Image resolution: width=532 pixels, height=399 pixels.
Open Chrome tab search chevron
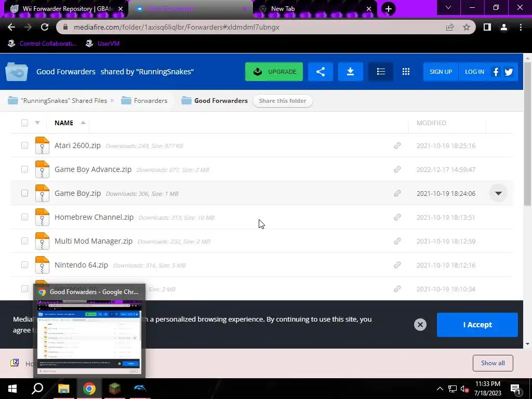[448, 7]
